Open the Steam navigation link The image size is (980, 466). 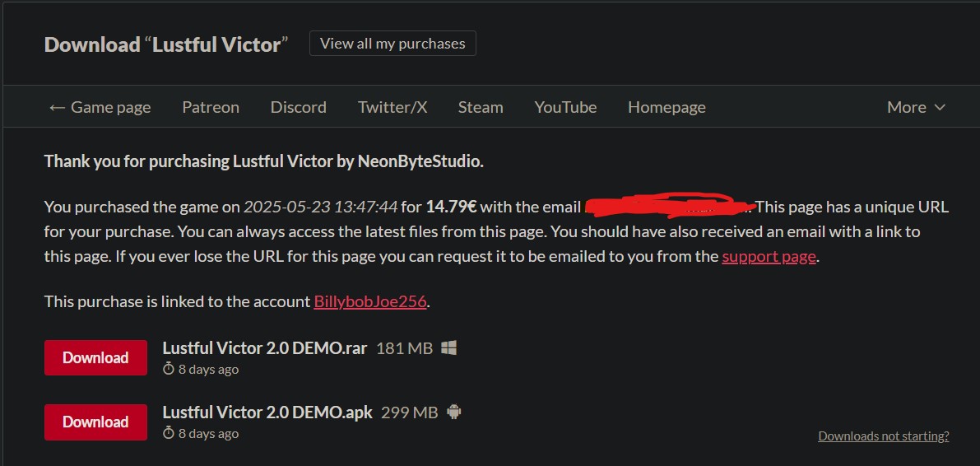pos(481,107)
